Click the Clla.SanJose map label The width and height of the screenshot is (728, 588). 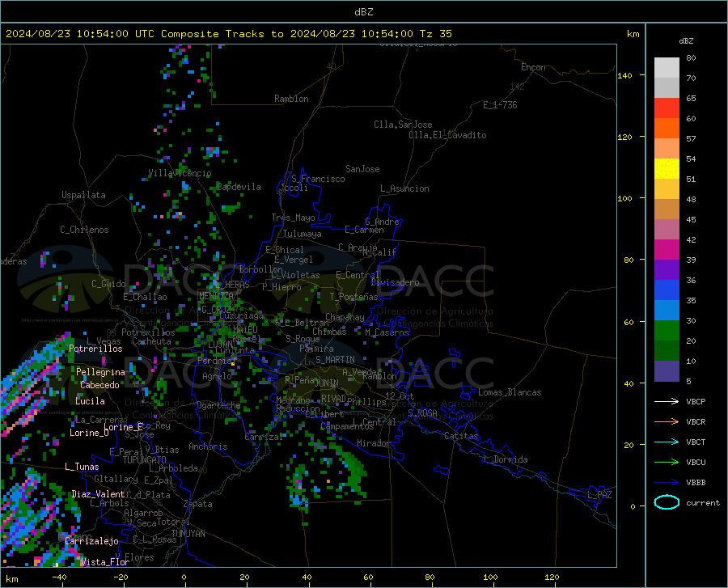tap(403, 125)
